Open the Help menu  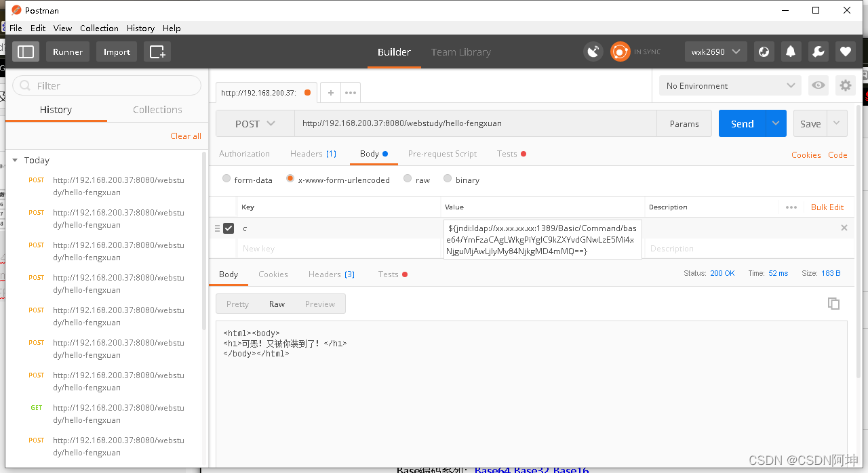[172, 28]
